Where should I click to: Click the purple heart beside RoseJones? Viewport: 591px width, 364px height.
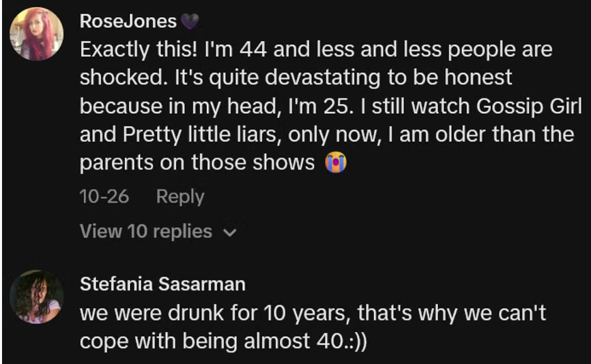click(190, 22)
